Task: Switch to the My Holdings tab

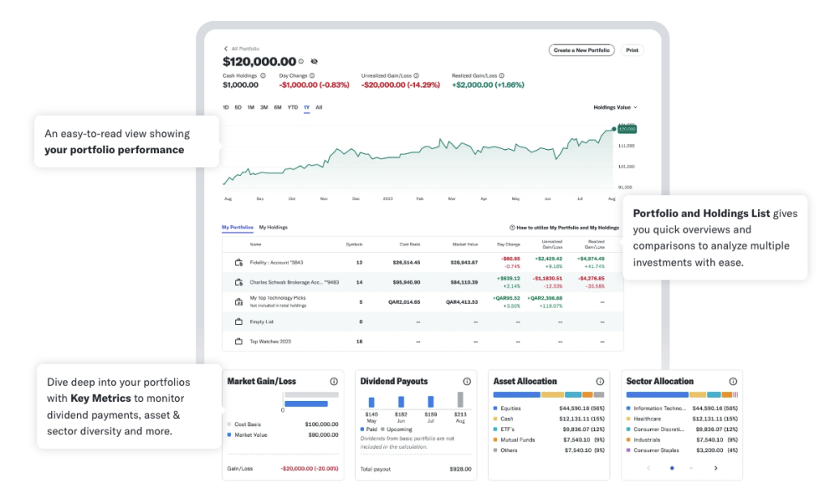Action: coord(273,228)
